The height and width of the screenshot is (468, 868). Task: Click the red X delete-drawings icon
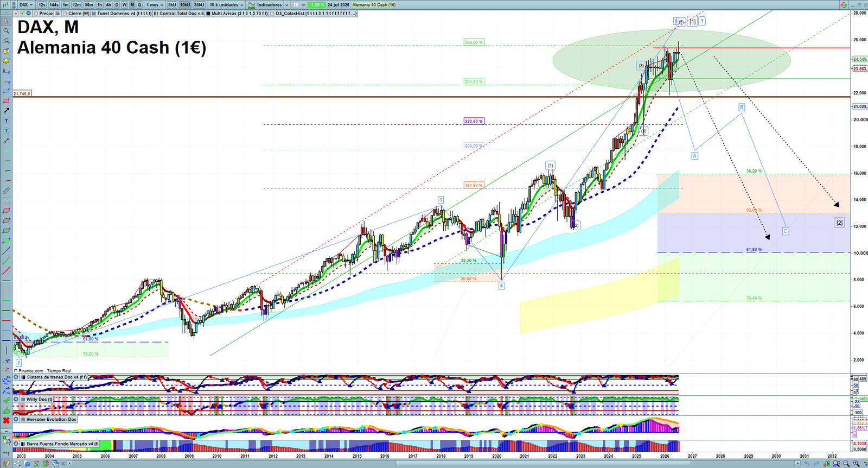(6, 420)
